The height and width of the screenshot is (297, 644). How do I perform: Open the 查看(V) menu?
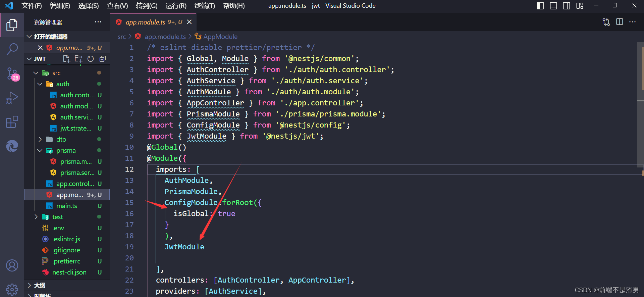(x=117, y=6)
